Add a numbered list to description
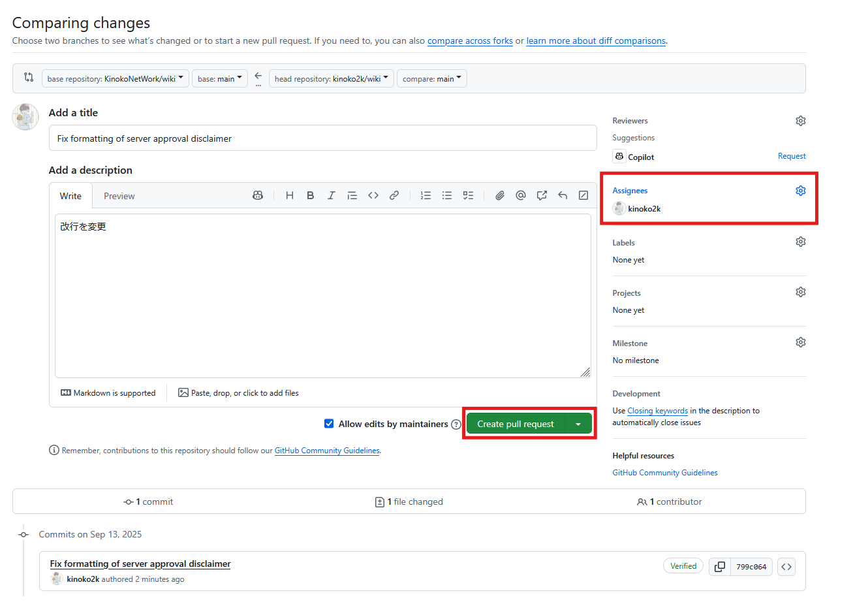The image size is (868, 606). (426, 195)
